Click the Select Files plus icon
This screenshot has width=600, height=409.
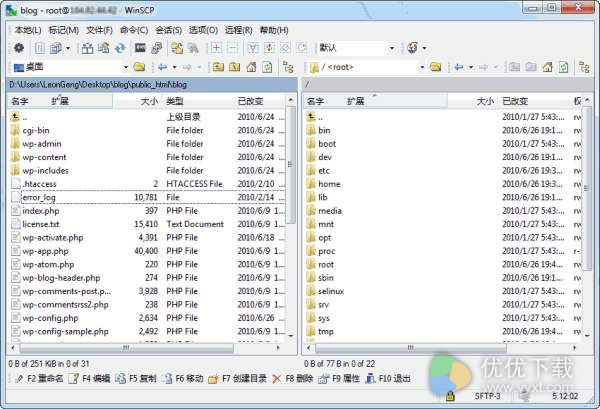click(216, 48)
